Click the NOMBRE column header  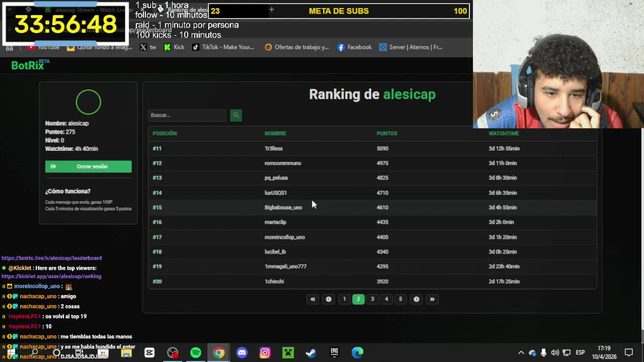pyautogui.click(x=275, y=133)
